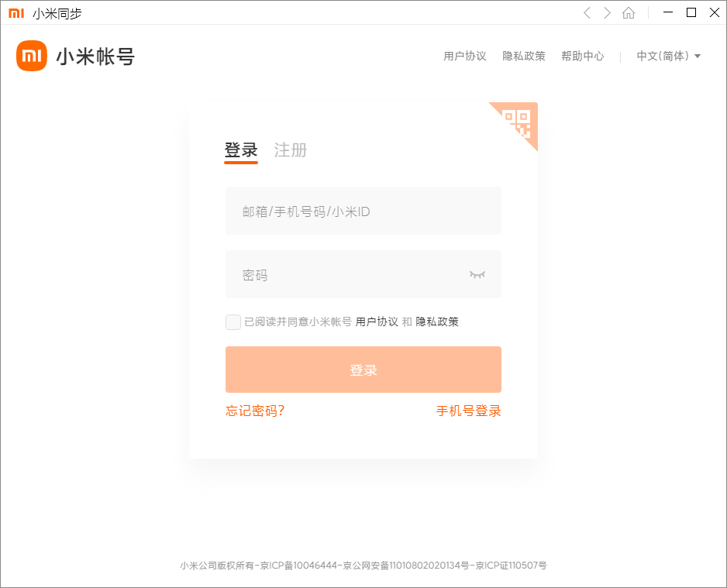Click 忘记密码? link

(x=255, y=411)
